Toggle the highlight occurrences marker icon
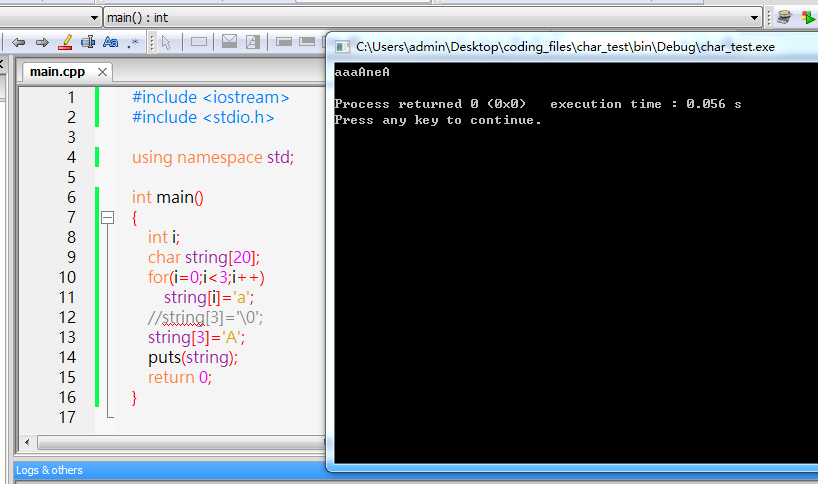Viewport: 818px width, 484px height. (x=65, y=42)
